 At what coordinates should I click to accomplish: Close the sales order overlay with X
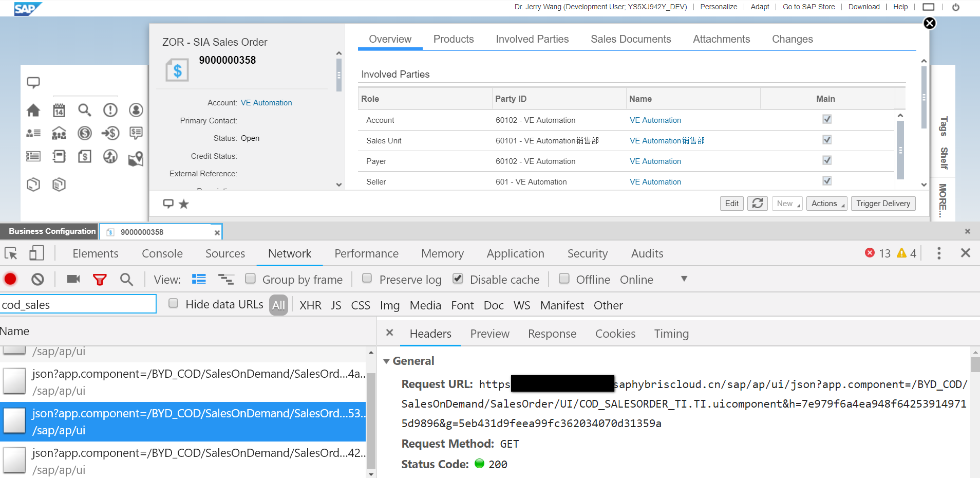point(930,23)
